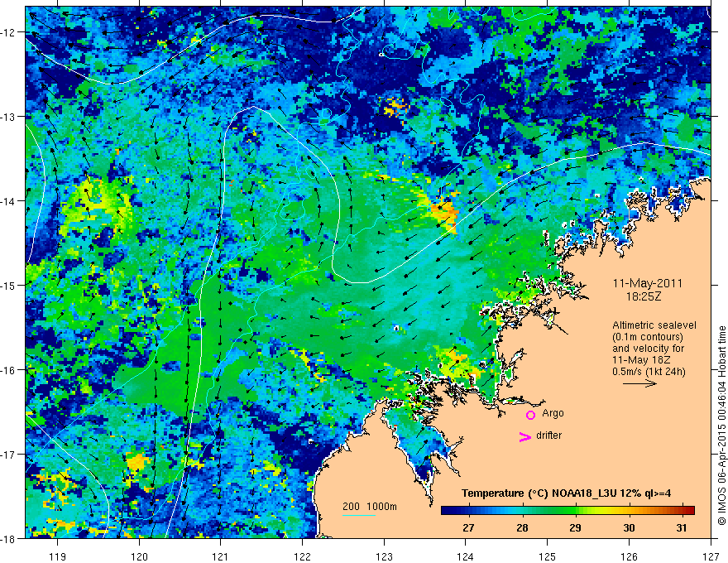This screenshot has width=728, height=563.
Task: Click the '11-May 18Z' caption line
Action: 640,359
